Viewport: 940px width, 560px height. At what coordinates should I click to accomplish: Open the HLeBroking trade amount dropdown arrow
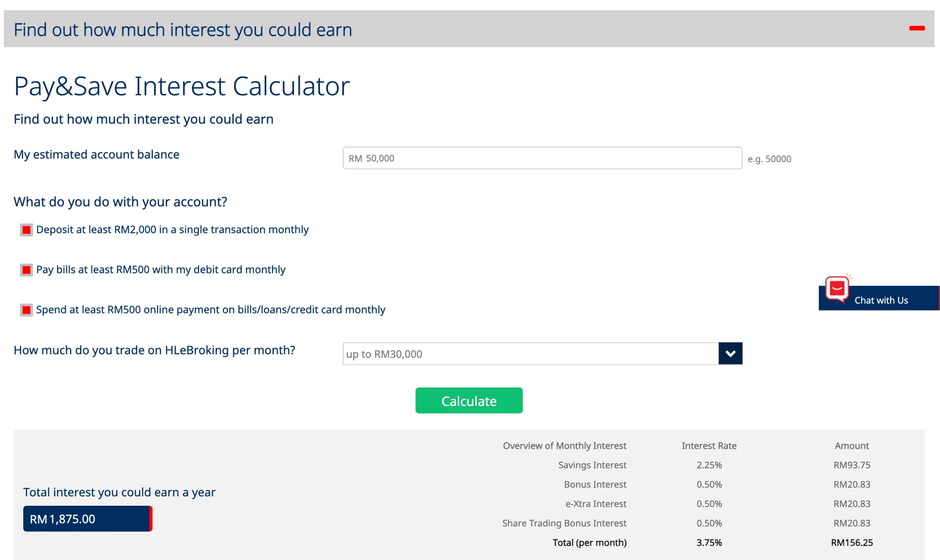(x=730, y=354)
